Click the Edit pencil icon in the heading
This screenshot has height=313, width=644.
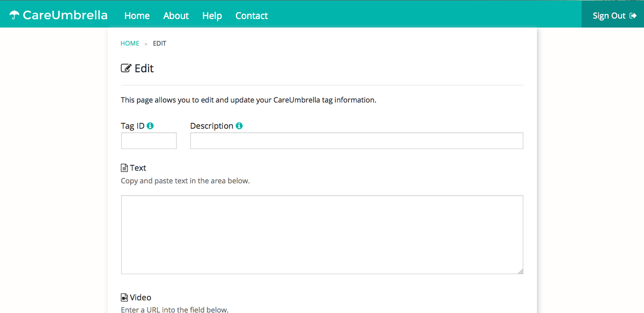click(126, 68)
